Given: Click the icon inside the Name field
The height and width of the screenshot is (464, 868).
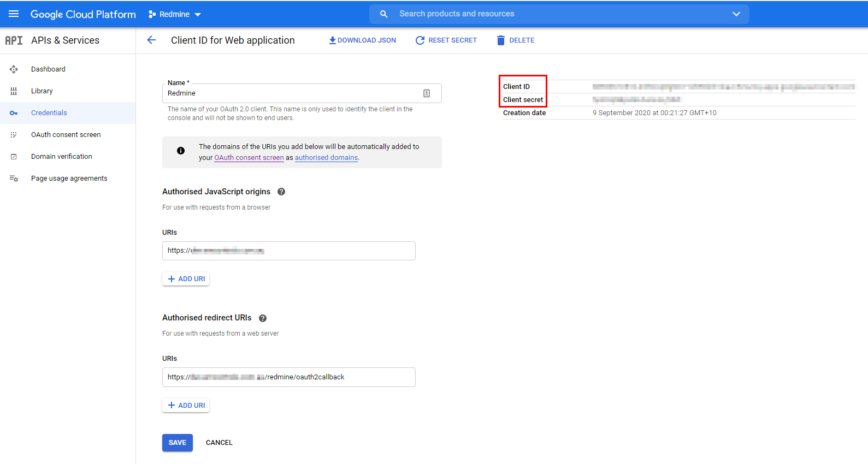Looking at the screenshot, I should coord(427,93).
